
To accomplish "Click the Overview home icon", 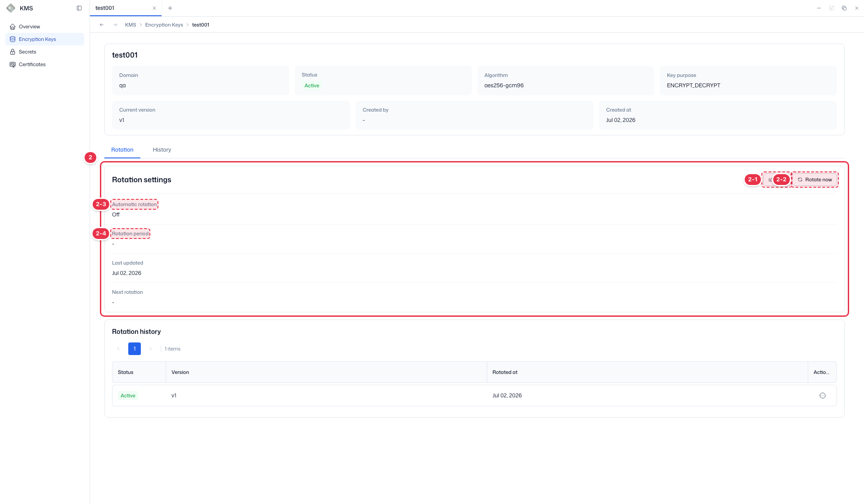I will click(x=13, y=27).
